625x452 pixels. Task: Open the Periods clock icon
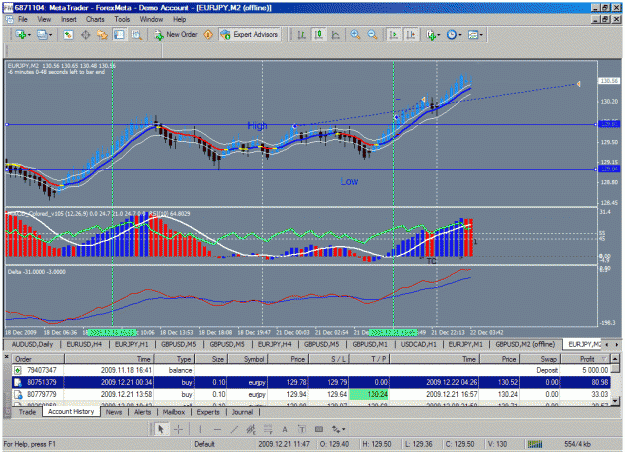click(x=452, y=35)
